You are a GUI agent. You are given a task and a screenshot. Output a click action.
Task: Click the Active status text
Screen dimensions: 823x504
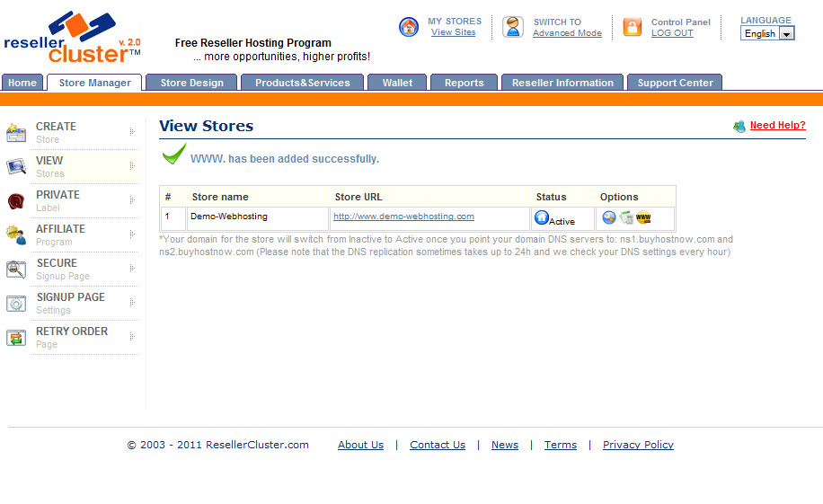pyautogui.click(x=562, y=222)
